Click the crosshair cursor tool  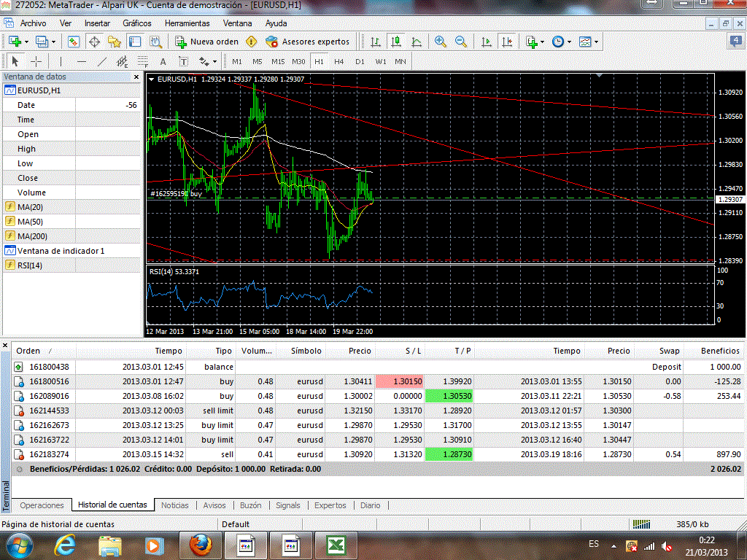pos(35,61)
